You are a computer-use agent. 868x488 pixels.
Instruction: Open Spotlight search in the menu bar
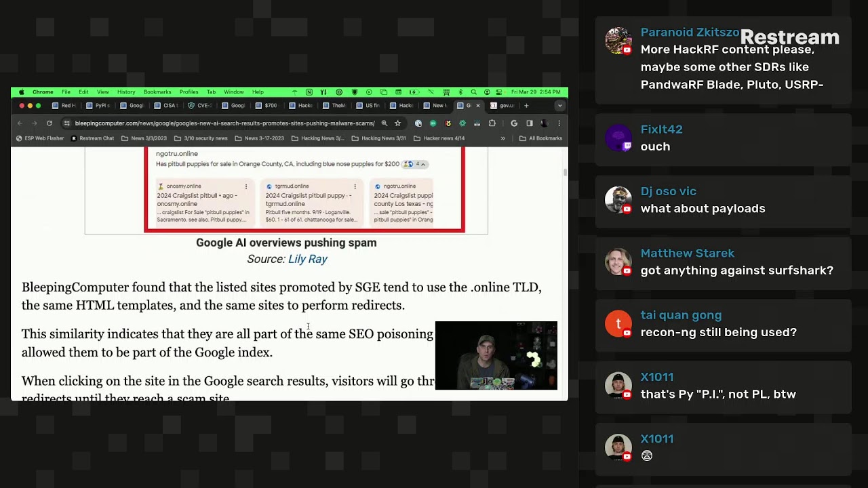(473, 92)
